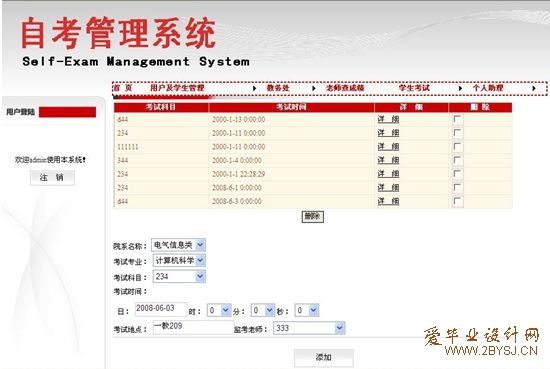The height and width of the screenshot is (369, 550).
Task: Open the 监考老师 dropdown showing 333
Action: point(339,328)
